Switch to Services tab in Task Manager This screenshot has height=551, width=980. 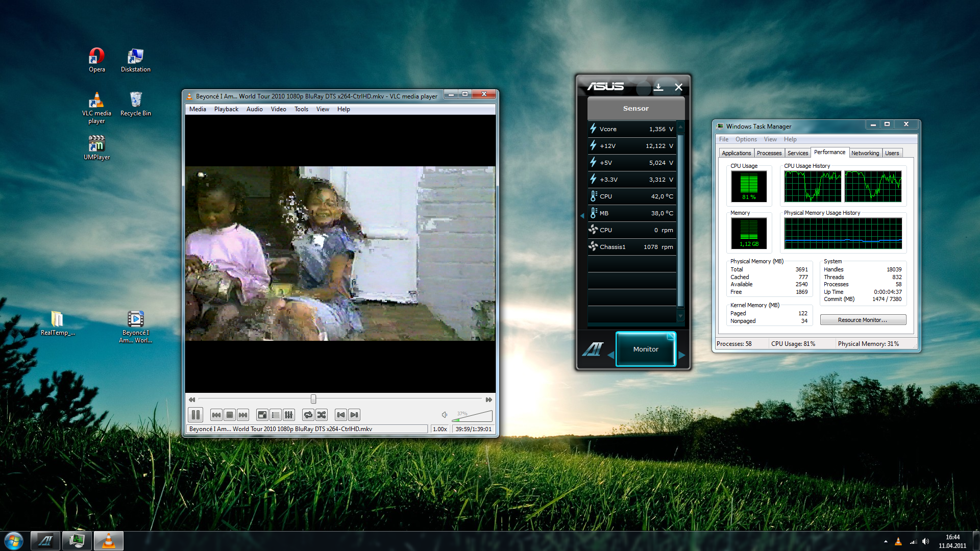click(797, 153)
